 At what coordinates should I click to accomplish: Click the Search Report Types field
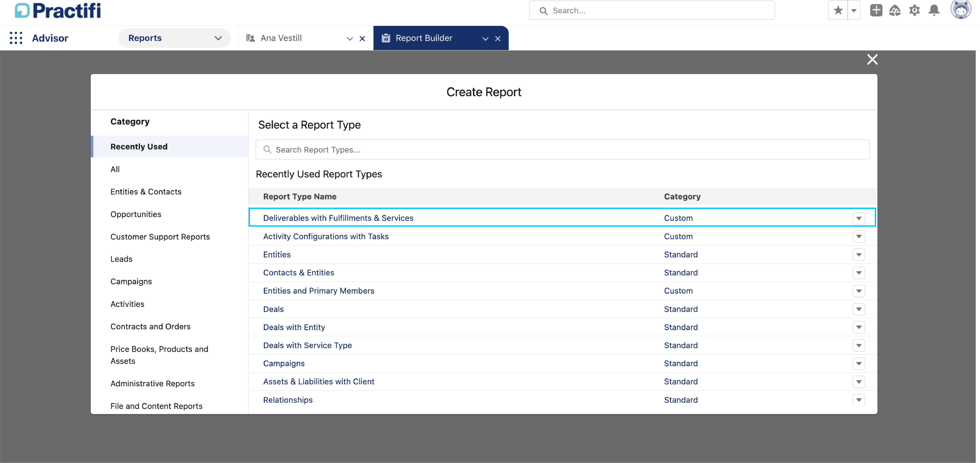click(x=562, y=150)
